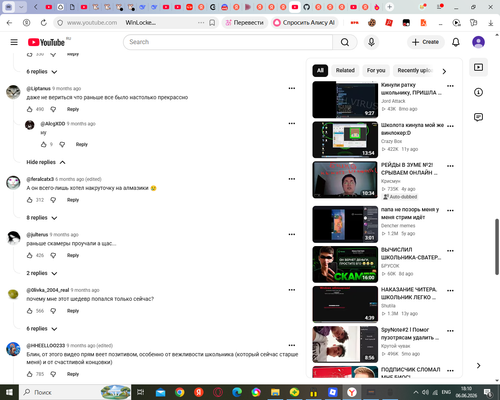Hide replies under @Liptanus comment
This screenshot has height=400, width=500.
(x=46, y=162)
